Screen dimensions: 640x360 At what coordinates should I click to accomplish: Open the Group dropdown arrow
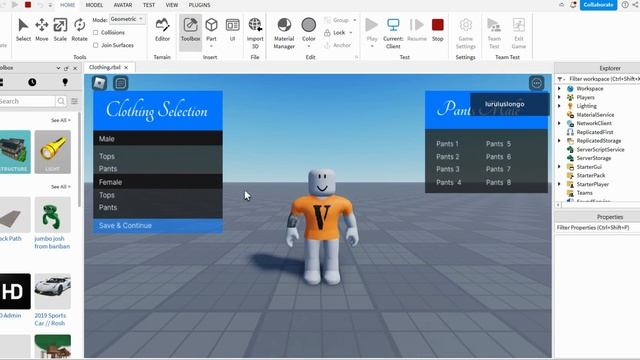pos(354,20)
